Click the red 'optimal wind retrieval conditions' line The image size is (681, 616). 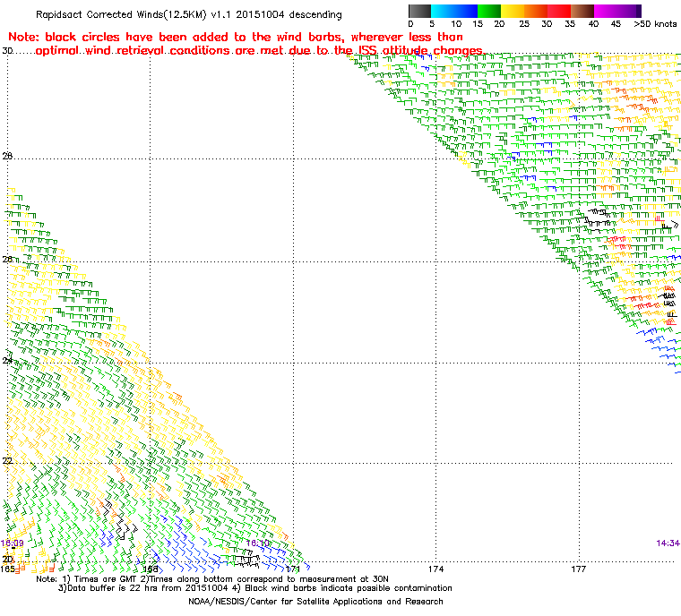coord(260,51)
